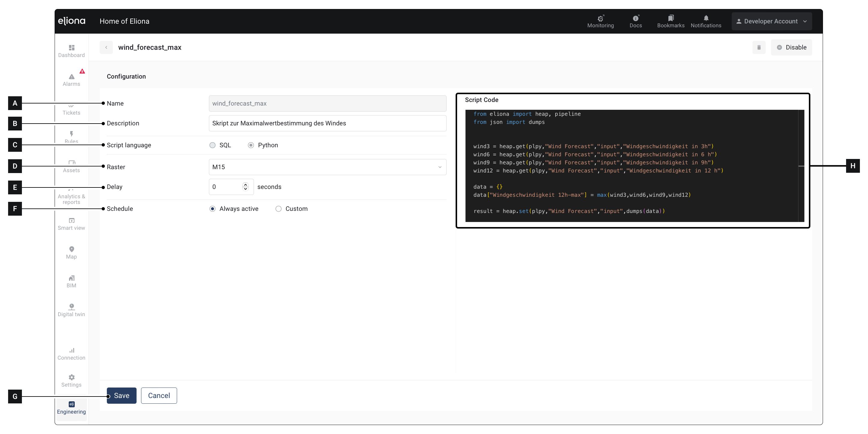Screen dimensions: 868x434
Task: Open the Dashboard sidebar icon
Action: [x=71, y=51]
